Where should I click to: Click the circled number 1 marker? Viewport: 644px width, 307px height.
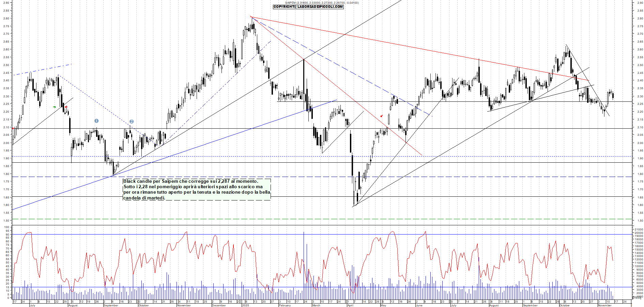[96, 121]
